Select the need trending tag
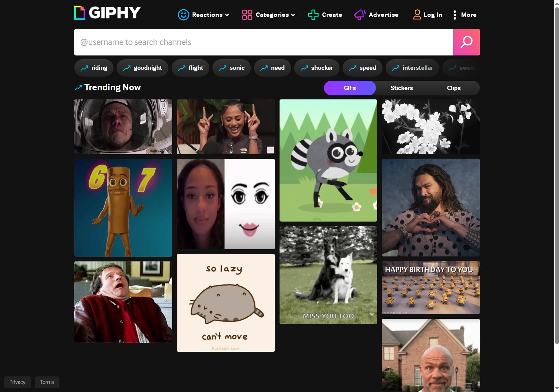The height and width of the screenshot is (392, 560). point(272,68)
